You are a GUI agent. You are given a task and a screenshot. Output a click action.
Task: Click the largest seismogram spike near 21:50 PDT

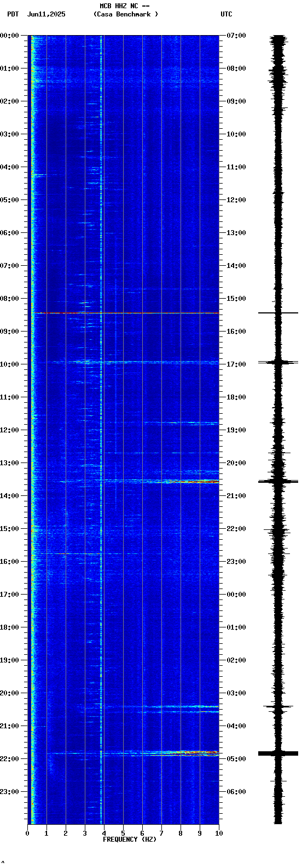pyautogui.click(x=278, y=753)
